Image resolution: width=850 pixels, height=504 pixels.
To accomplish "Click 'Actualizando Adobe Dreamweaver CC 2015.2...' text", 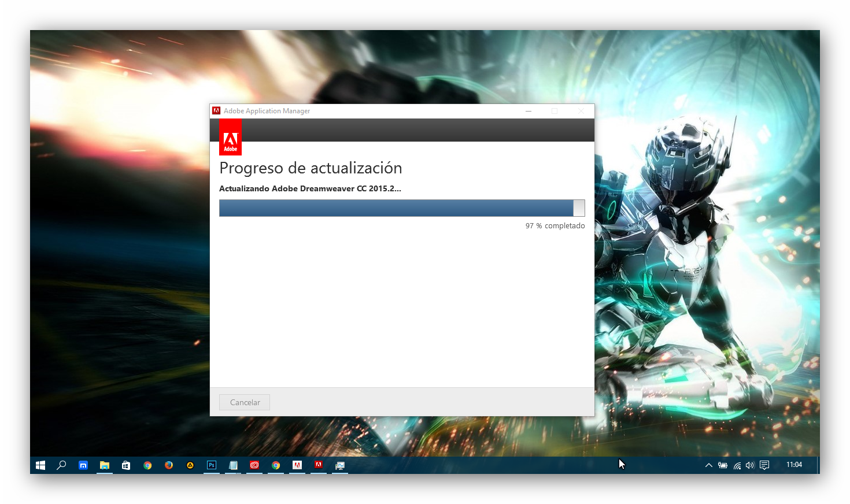I will [x=310, y=188].
